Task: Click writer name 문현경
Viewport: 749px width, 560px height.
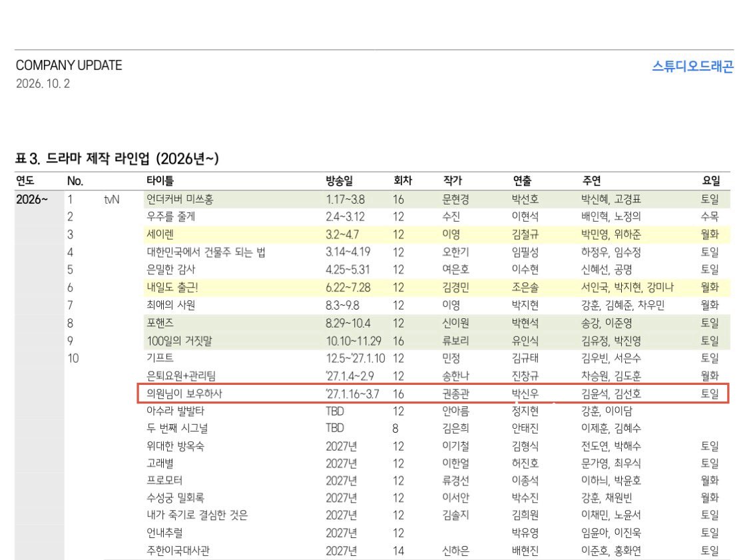Action: click(x=455, y=199)
